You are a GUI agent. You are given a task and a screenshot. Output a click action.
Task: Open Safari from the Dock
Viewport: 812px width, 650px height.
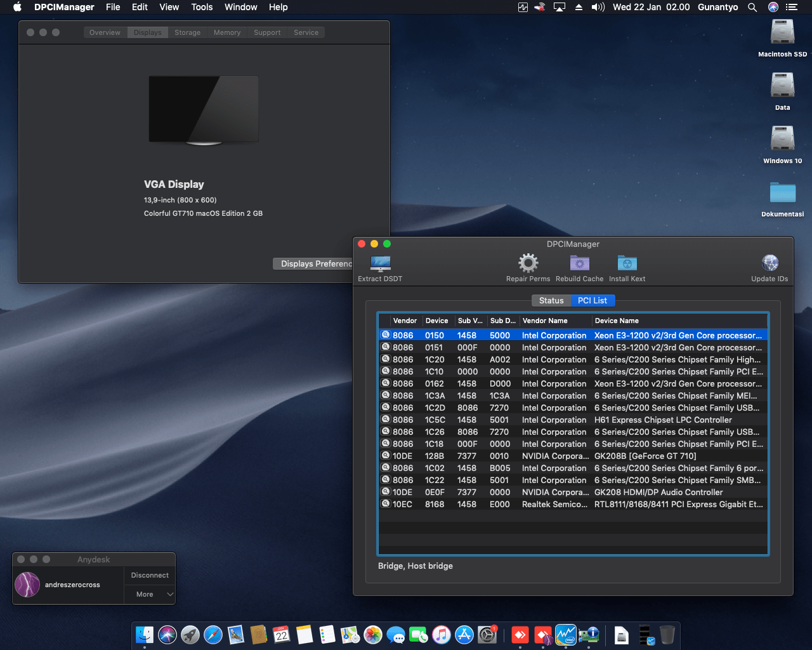coord(213,635)
